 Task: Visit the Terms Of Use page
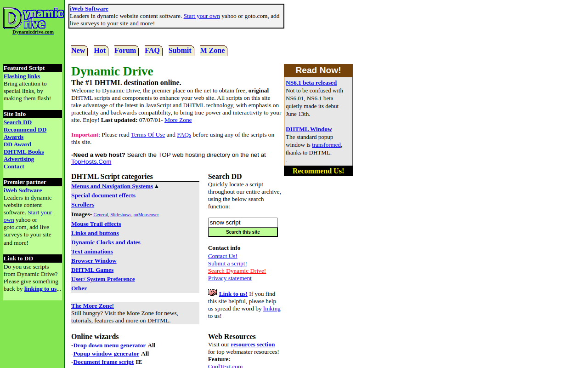click(147, 135)
